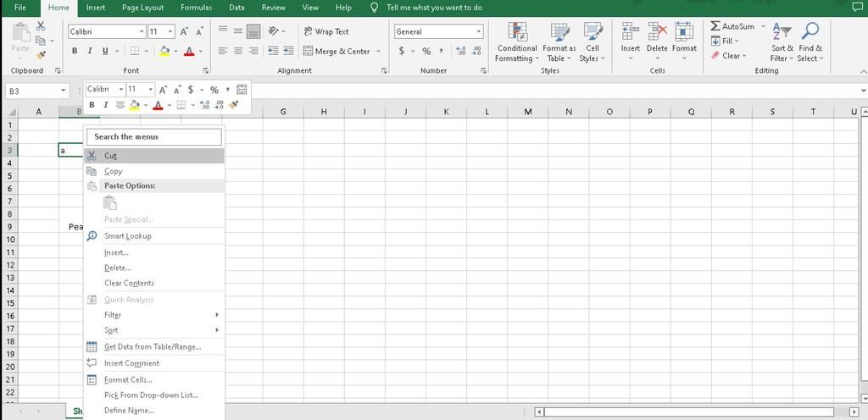Open the General number format dropdown
Image resolution: width=868 pixels, height=420 pixels.
(479, 31)
